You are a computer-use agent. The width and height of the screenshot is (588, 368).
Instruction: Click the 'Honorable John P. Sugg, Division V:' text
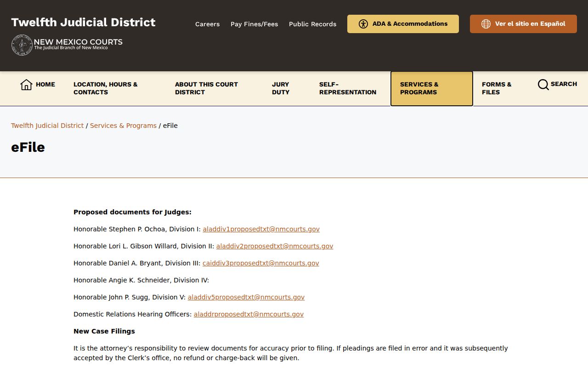tap(130, 297)
